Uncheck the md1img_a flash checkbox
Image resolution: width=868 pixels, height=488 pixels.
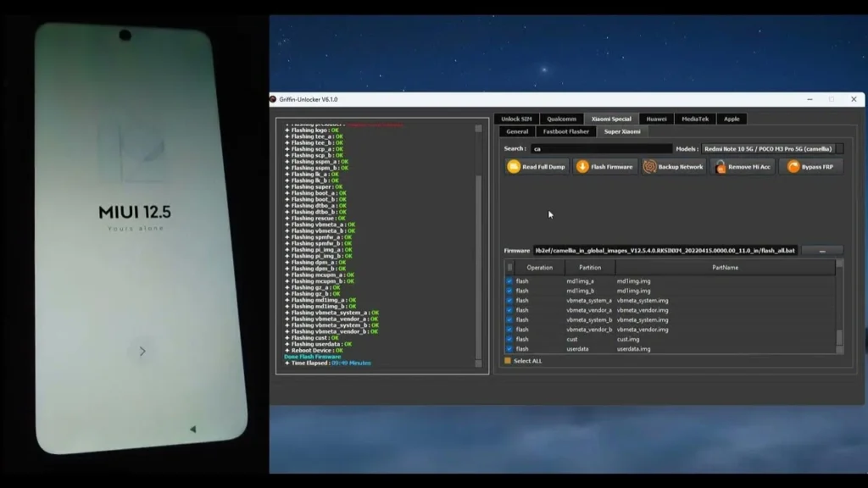tap(509, 281)
